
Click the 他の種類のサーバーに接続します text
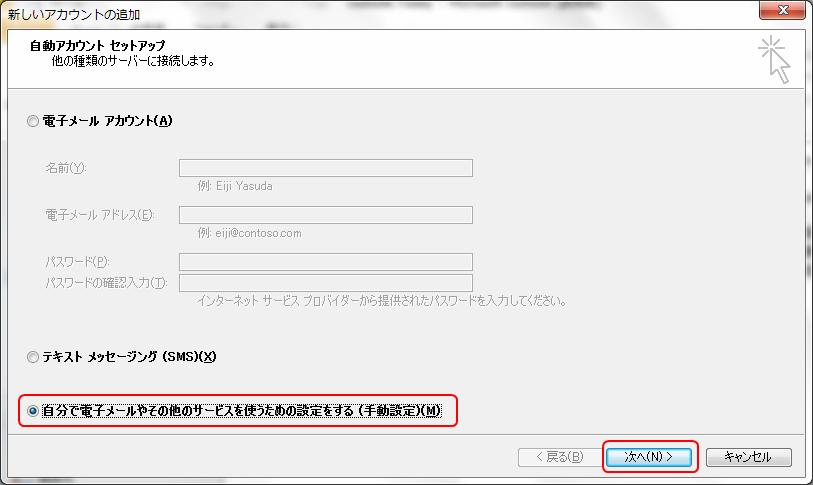coord(133,61)
